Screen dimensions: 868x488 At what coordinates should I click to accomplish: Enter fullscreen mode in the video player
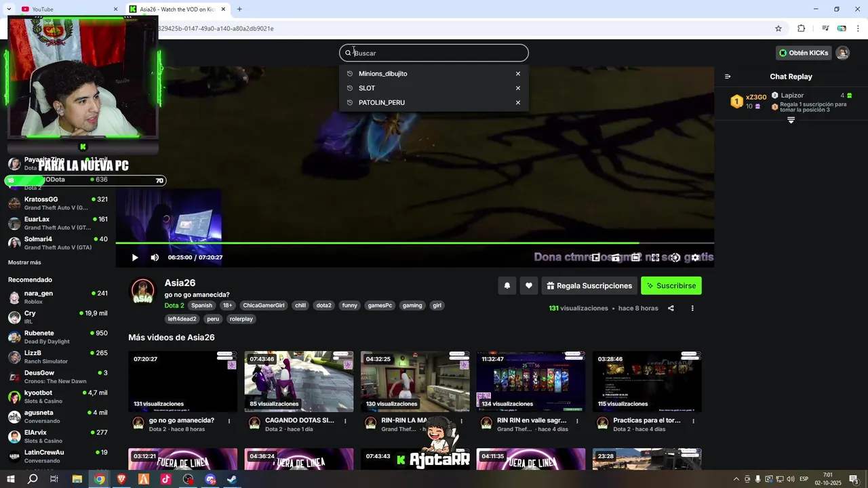pyautogui.click(x=655, y=258)
